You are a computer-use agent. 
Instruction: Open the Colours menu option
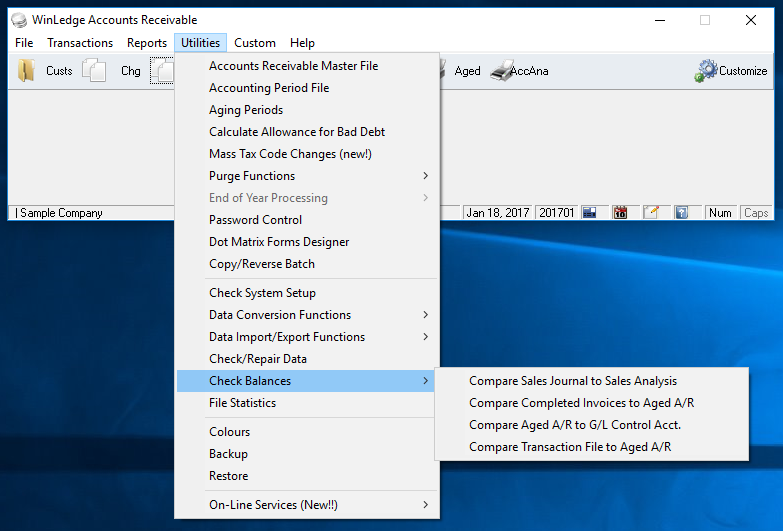pyautogui.click(x=230, y=432)
